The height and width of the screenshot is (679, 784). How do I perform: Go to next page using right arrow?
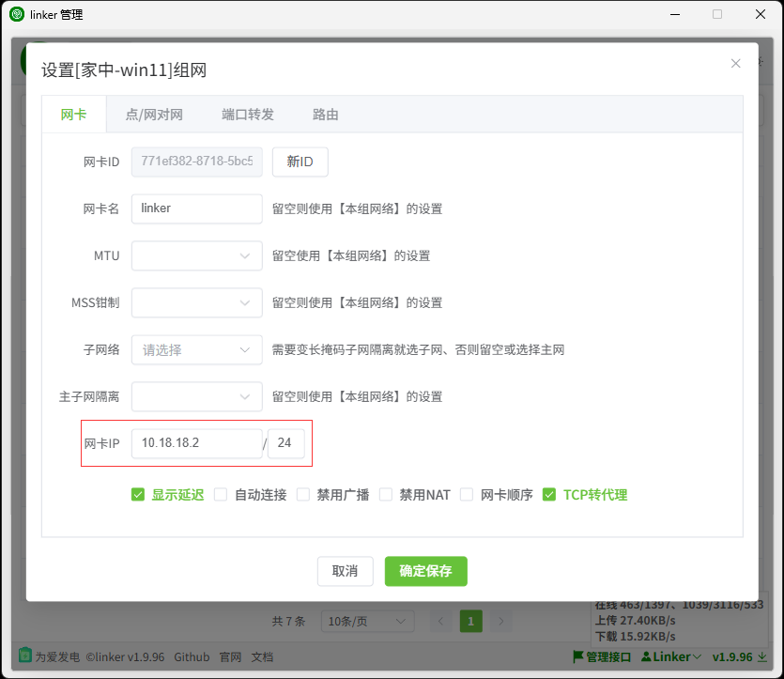click(x=501, y=621)
